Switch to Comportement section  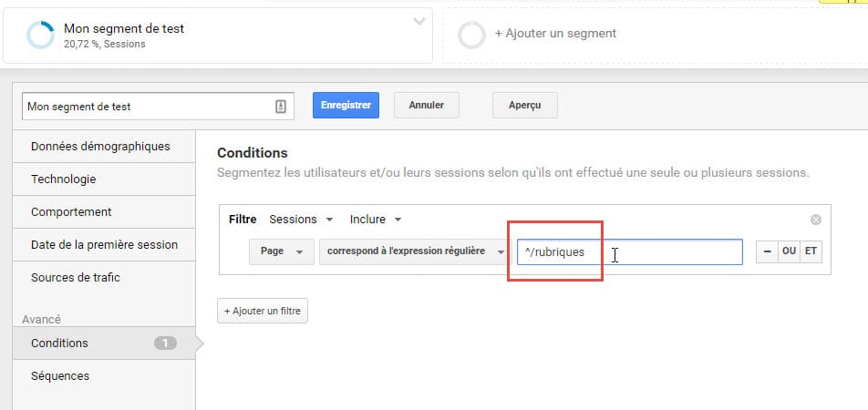pos(104,212)
